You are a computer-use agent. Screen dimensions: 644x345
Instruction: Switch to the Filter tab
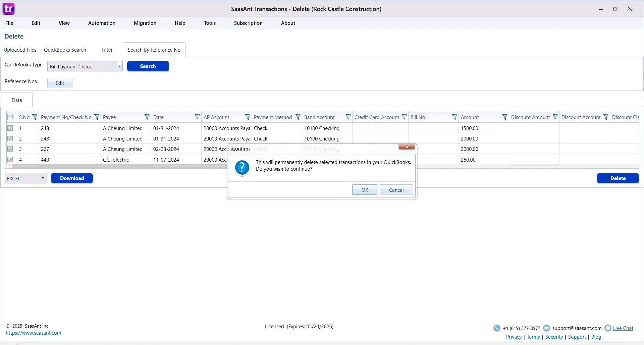(x=107, y=50)
